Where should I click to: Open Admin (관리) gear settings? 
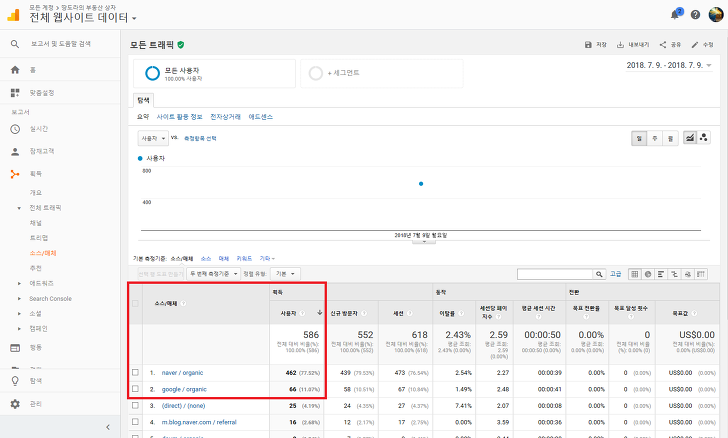tap(15, 404)
